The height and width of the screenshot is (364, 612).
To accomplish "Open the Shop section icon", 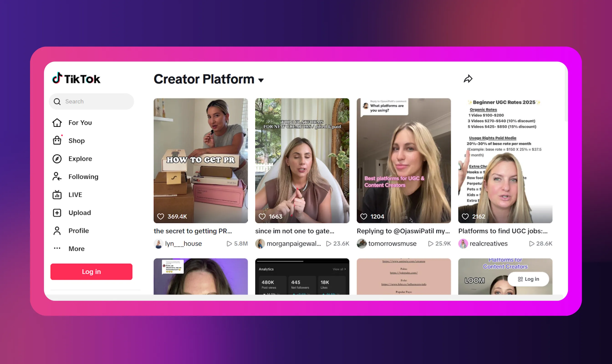I will (x=57, y=140).
